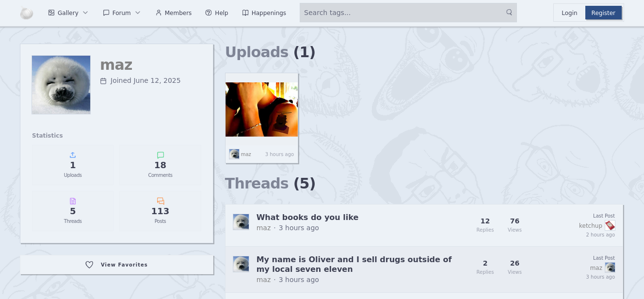
Task: Open the Help menu item
Action: (217, 13)
